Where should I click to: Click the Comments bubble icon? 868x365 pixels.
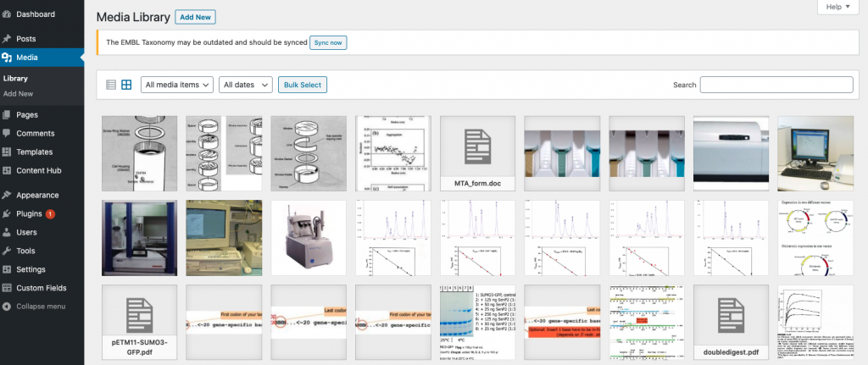tap(7, 133)
